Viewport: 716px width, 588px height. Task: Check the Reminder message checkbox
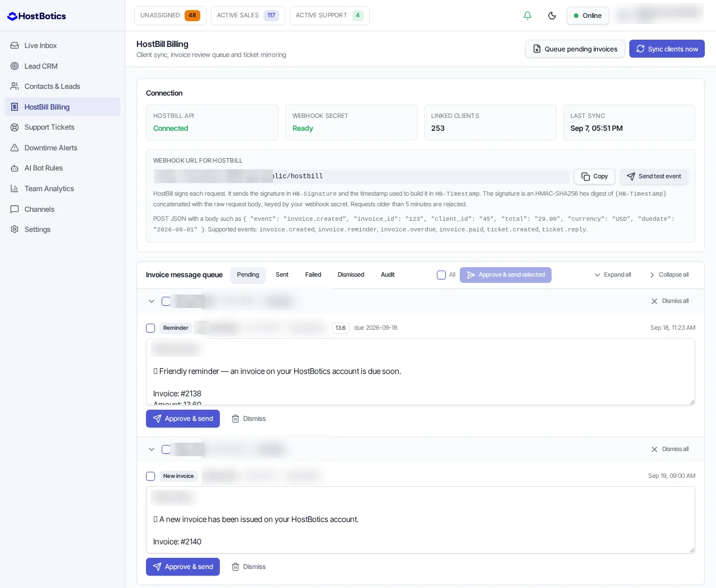(x=150, y=328)
